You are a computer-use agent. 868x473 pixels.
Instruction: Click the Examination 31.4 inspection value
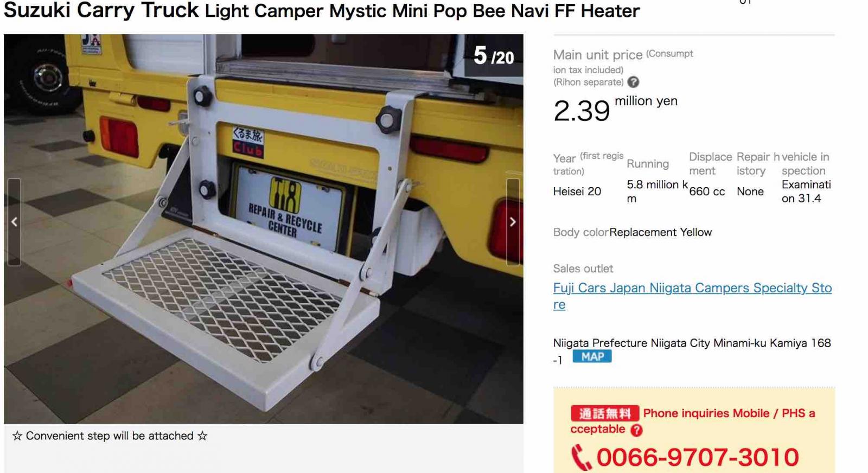(x=806, y=191)
